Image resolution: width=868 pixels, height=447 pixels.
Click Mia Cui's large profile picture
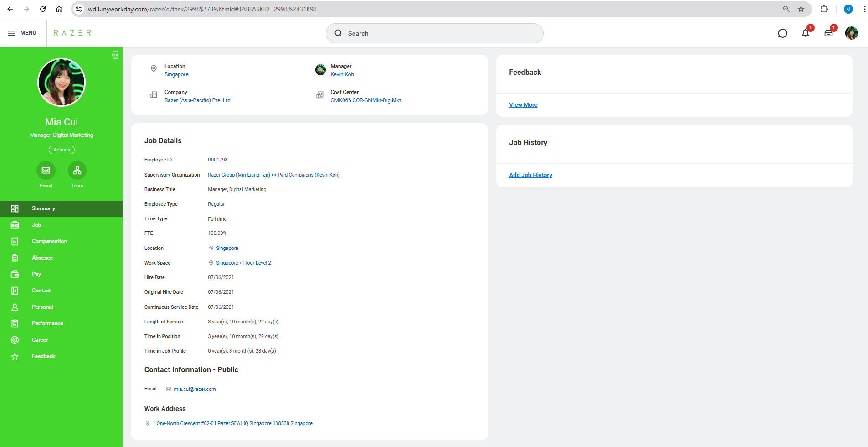tap(62, 82)
